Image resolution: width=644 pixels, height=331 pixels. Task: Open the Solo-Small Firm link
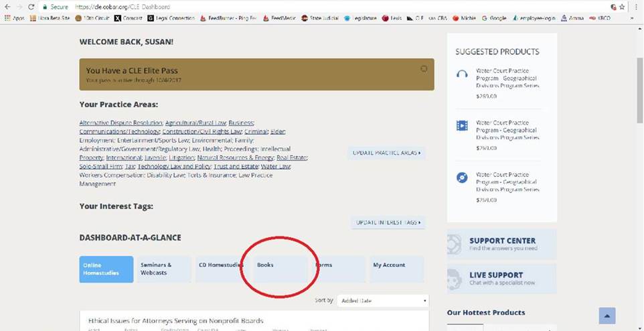click(101, 167)
